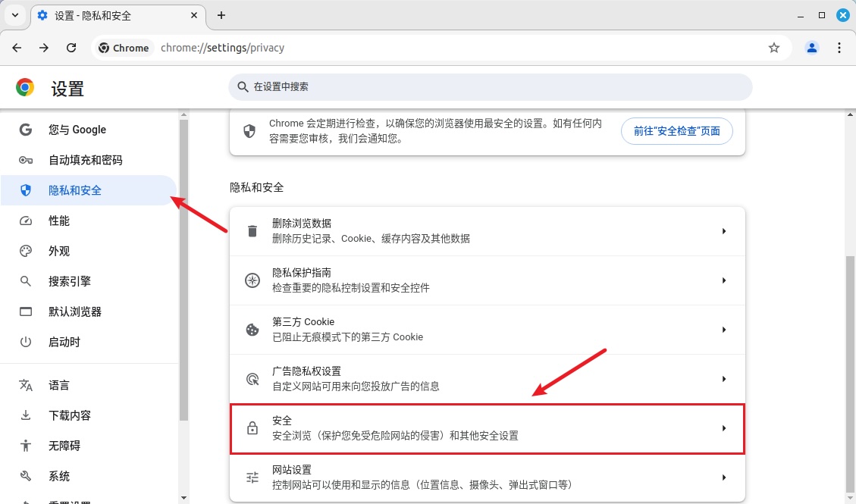Open the 广告隐私权设置 row
Screen dimensions: 856x504
pos(487,379)
